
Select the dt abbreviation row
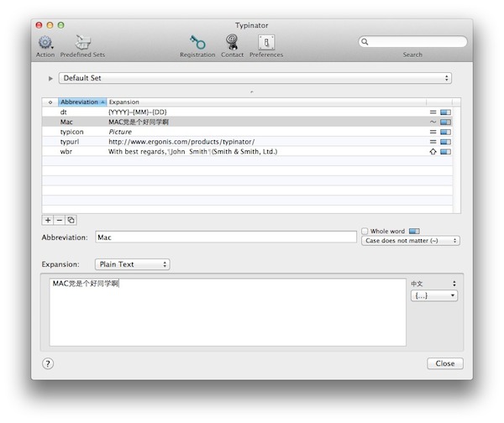point(247,112)
